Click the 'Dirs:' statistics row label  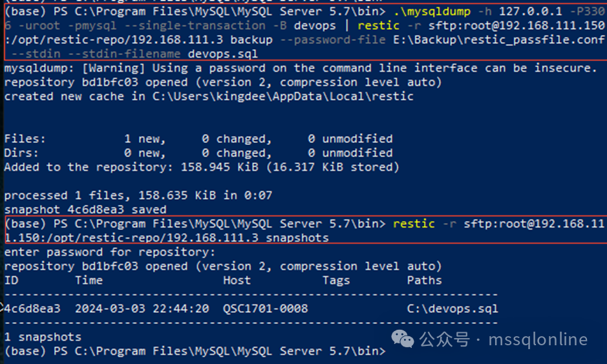[21, 153]
